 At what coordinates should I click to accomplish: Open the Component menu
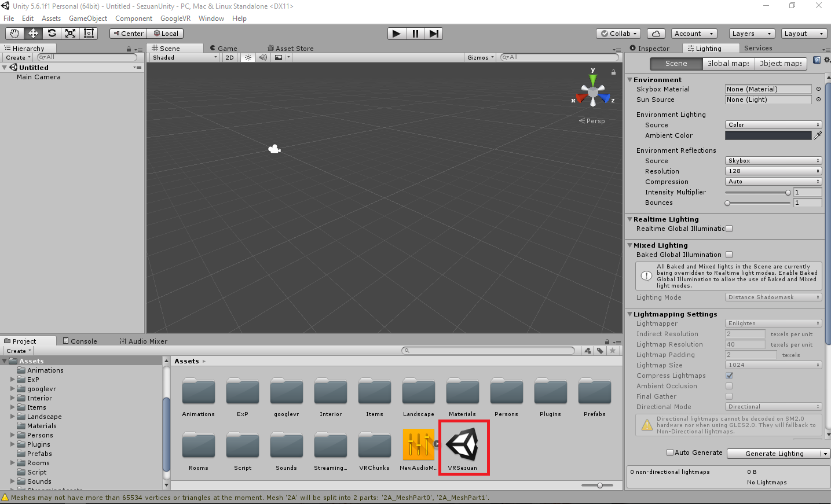click(134, 19)
